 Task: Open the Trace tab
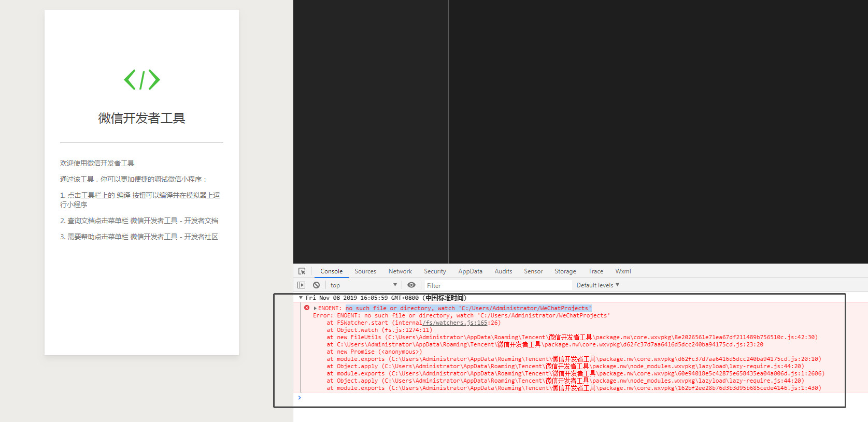point(595,271)
